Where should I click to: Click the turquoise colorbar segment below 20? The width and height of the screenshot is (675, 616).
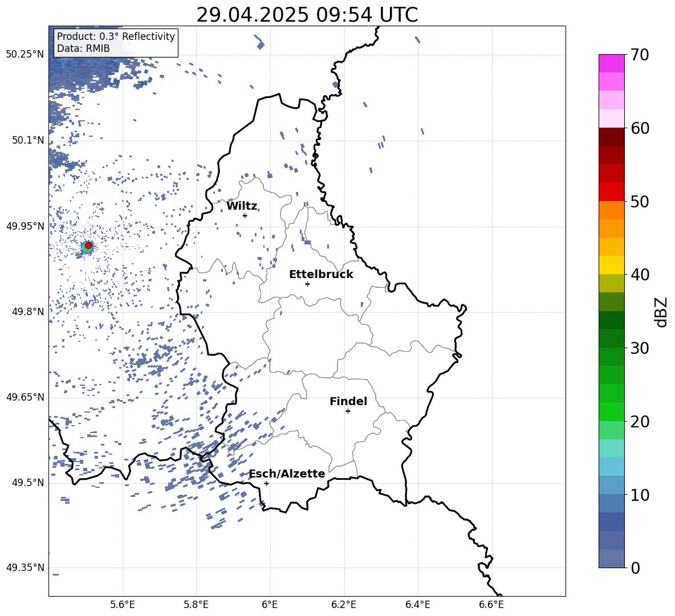coord(611,448)
